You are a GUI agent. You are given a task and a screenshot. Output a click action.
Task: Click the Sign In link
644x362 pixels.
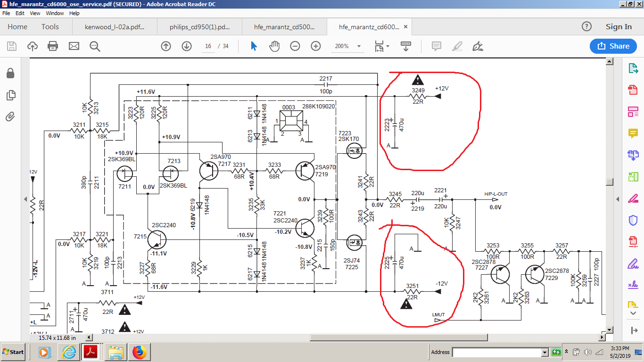click(x=619, y=27)
